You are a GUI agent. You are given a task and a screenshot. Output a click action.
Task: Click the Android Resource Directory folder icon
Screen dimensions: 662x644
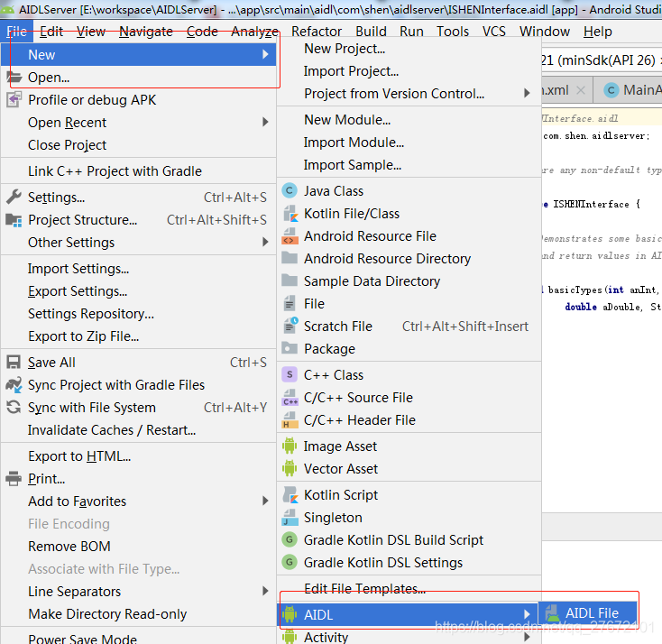click(x=290, y=258)
